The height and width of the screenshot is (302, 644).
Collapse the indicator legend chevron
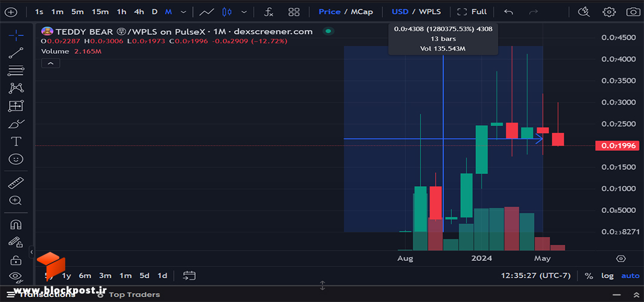(x=51, y=63)
